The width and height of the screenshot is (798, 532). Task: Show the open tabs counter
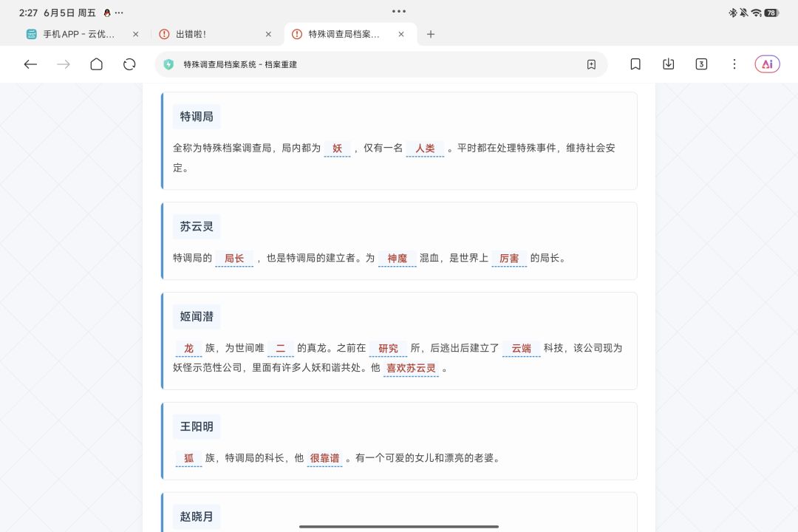(701, 64)
